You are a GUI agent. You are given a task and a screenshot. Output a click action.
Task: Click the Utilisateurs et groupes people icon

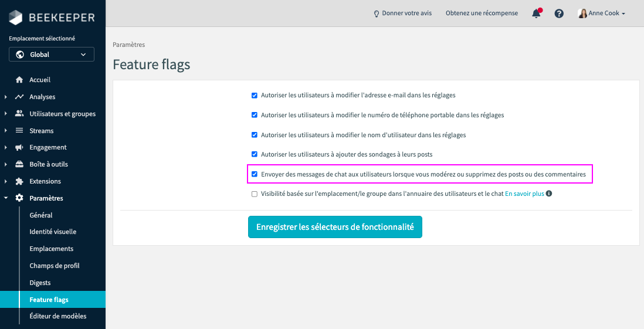pos(19,114)
